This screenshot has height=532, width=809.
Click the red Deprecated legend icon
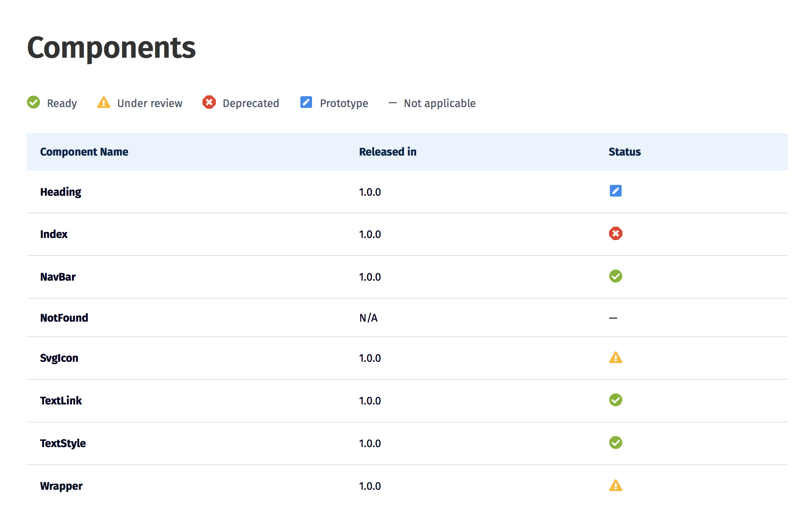click(209, 102)
